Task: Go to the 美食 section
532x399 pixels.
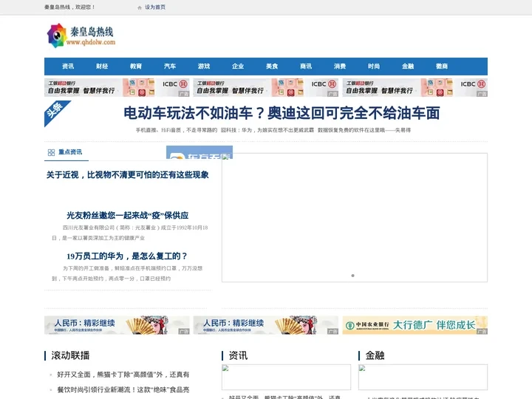Action: [x=272, y=66]
